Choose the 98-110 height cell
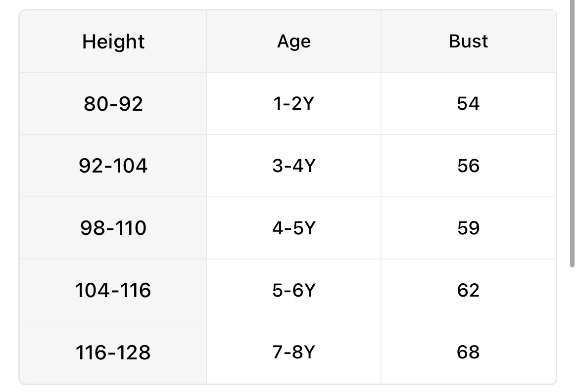This screenshot has height=392, width=579. pos(113,228)
